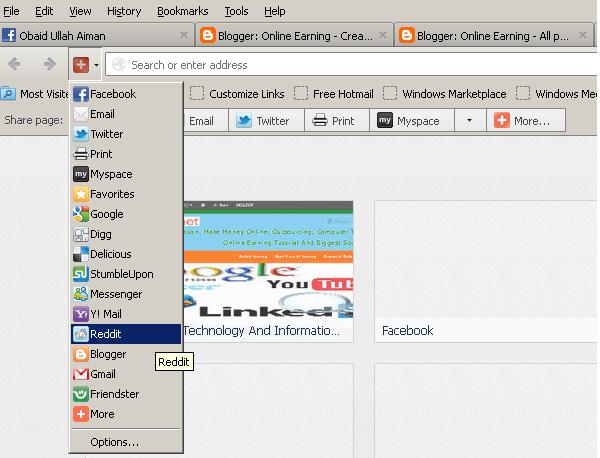Switch to Blogger Online Earning - All p... tab

(x=494, y=36)
